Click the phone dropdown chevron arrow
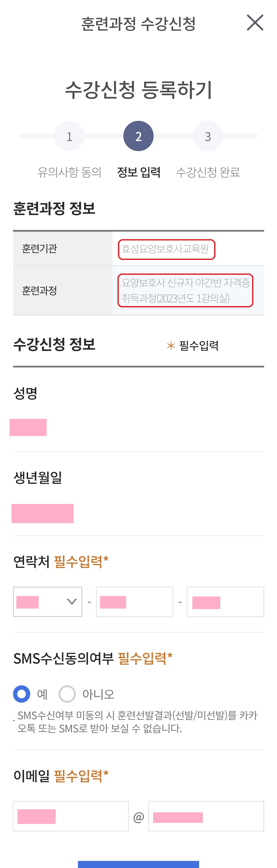277x868 pixels. click(72, 601)
